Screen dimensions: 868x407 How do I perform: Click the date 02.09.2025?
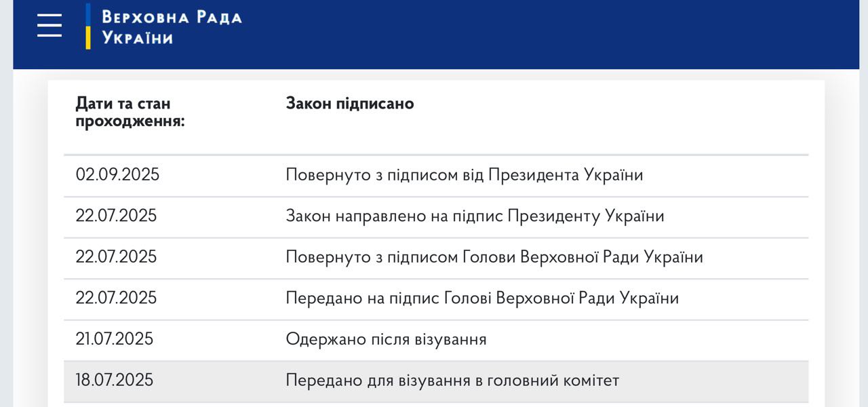pos(117,175)
